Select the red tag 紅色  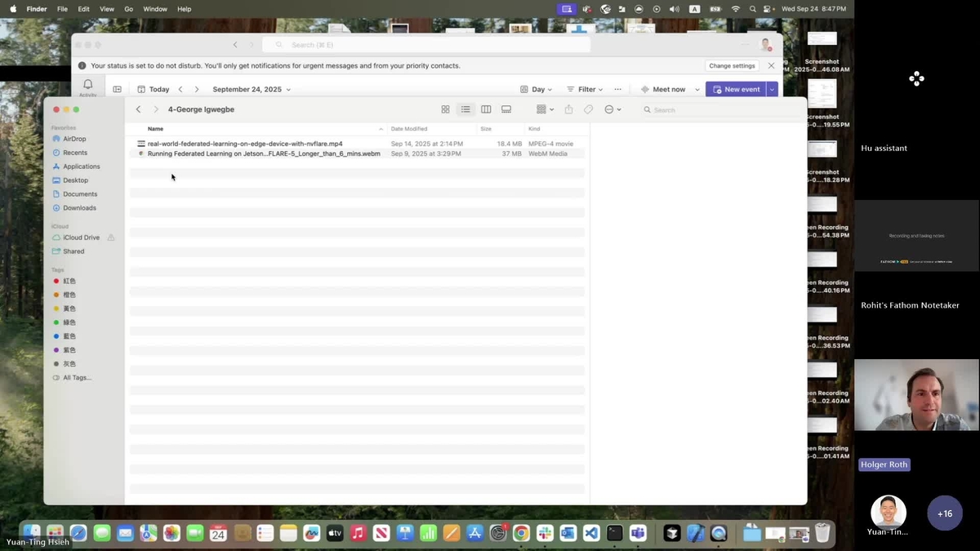pyautogui.click(x=69, y=281)
